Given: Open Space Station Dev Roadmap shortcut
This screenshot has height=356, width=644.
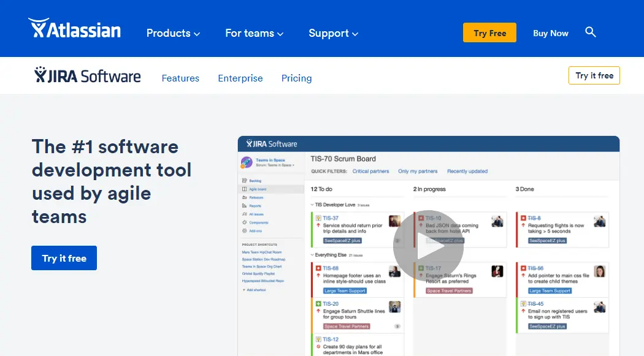Looking at the screenshot, I should click(263, 259).
